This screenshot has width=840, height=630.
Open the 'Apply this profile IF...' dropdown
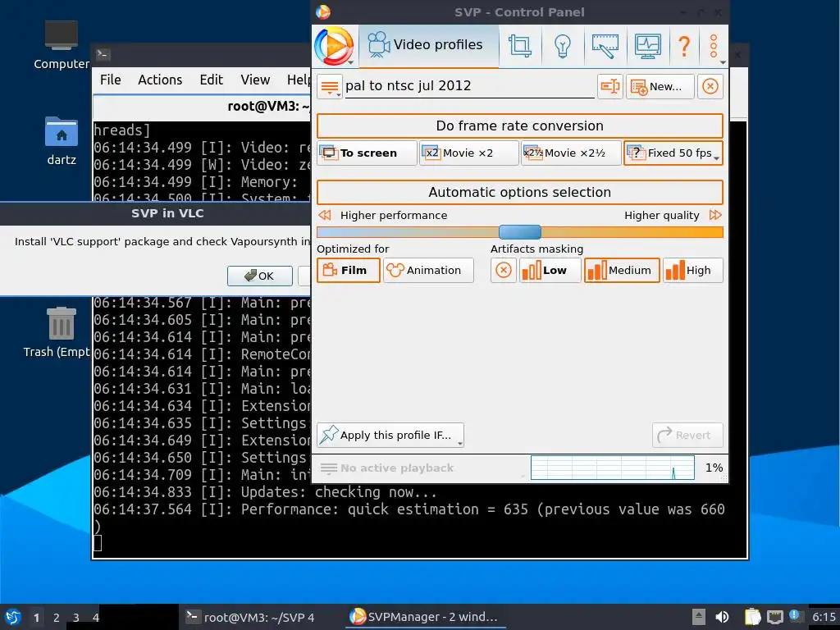(x=390, y=436)
